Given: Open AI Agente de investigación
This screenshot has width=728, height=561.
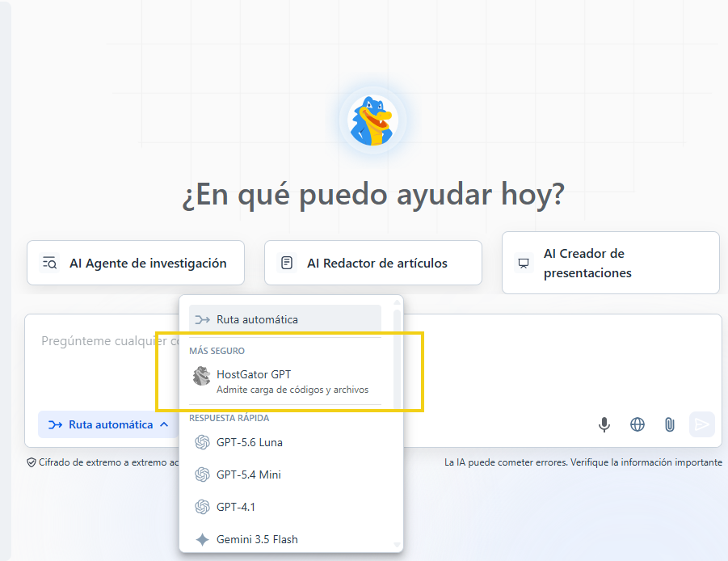Looking at the screenshot, I should [136, 263].
